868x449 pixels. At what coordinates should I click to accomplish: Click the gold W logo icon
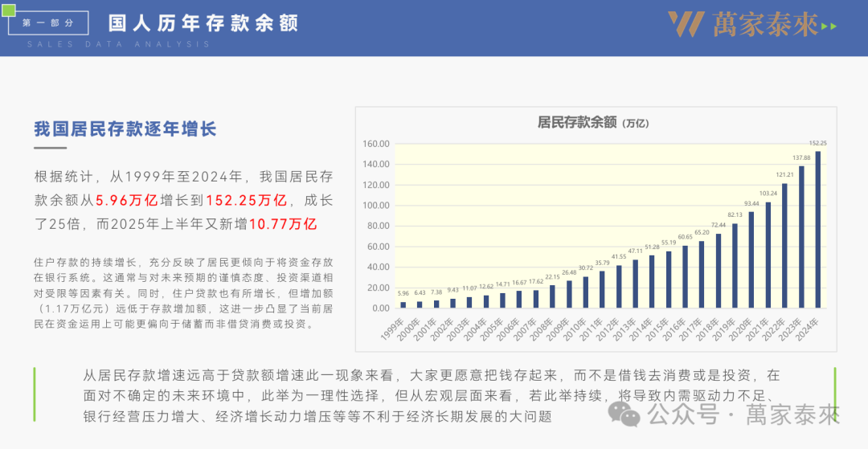point(686,24)
